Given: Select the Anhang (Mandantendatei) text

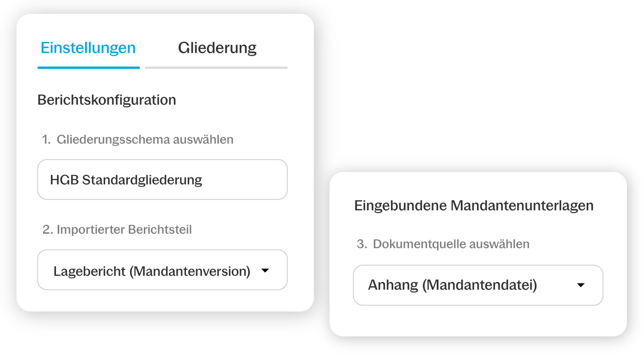Looking at the screenshot, I should pos(452,285).
